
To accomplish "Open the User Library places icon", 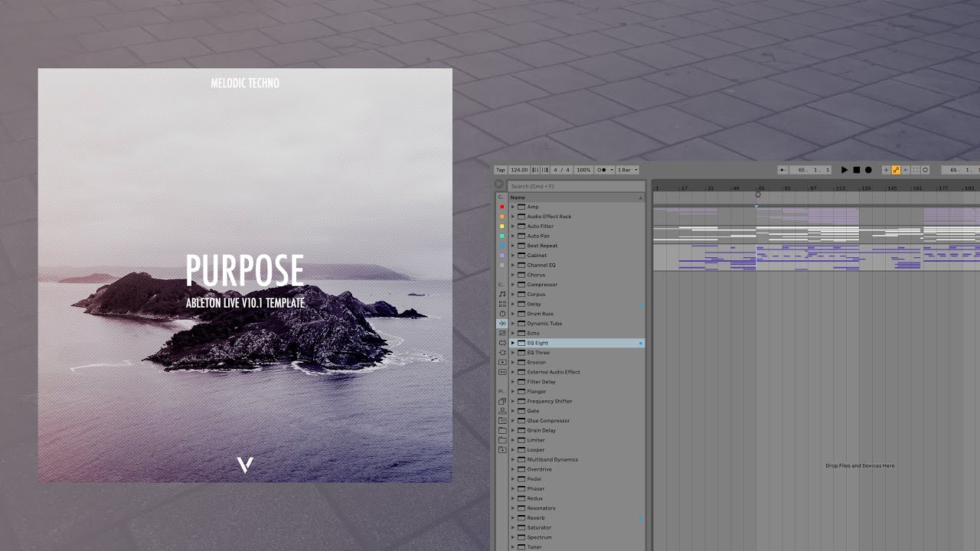I will [502, 411].
